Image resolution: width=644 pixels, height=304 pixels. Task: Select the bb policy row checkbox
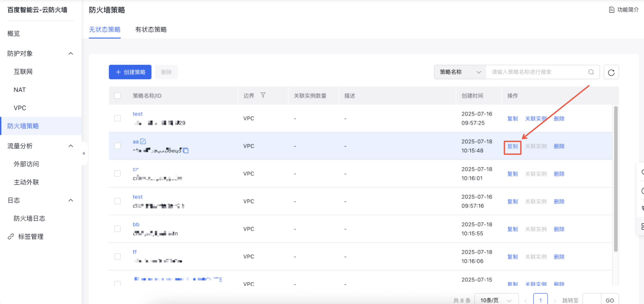coord(117,229)
